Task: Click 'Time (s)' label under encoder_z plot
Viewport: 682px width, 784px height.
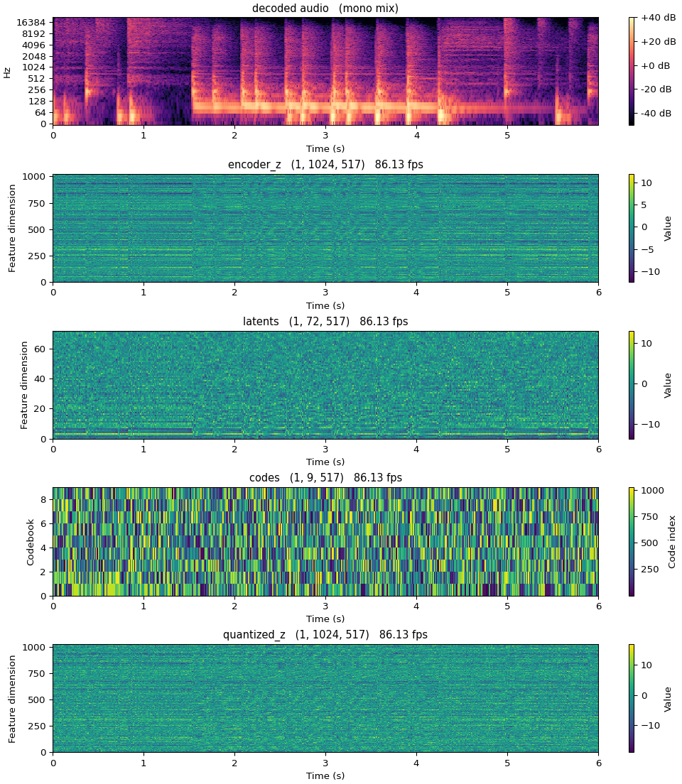Action: pyautogui.click(x=325, y=305)
